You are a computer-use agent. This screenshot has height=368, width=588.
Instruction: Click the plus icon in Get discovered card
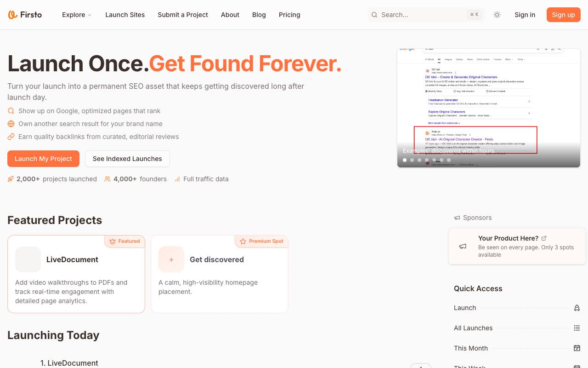coord(171,259)
